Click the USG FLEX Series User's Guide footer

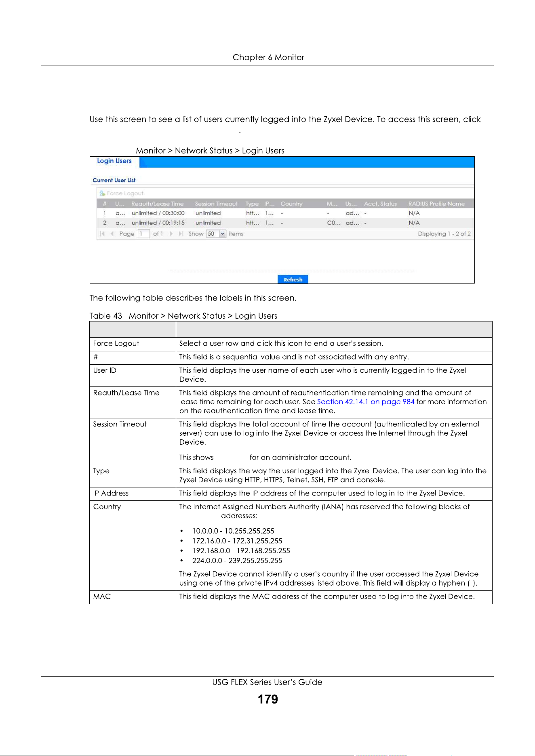coord(267,682)
